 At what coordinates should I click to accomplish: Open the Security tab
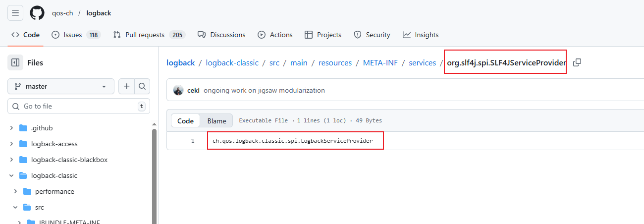[x=372, y=35]
